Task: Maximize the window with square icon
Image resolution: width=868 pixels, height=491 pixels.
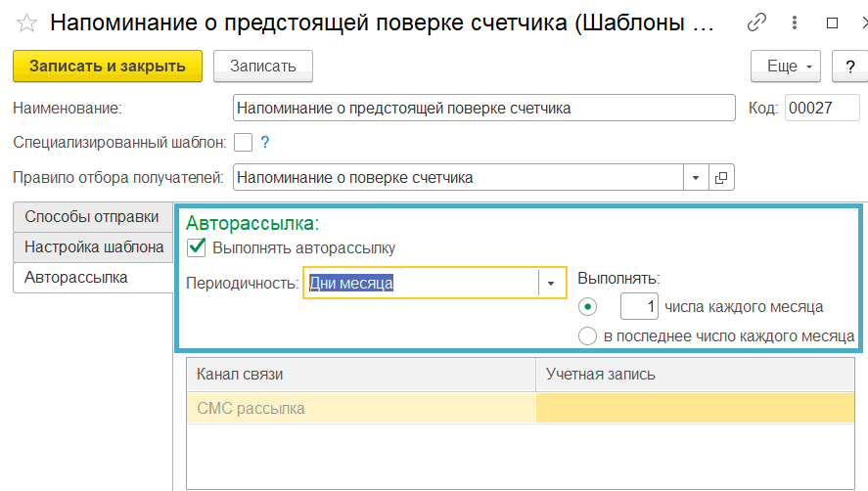Action: coord(832,22)
